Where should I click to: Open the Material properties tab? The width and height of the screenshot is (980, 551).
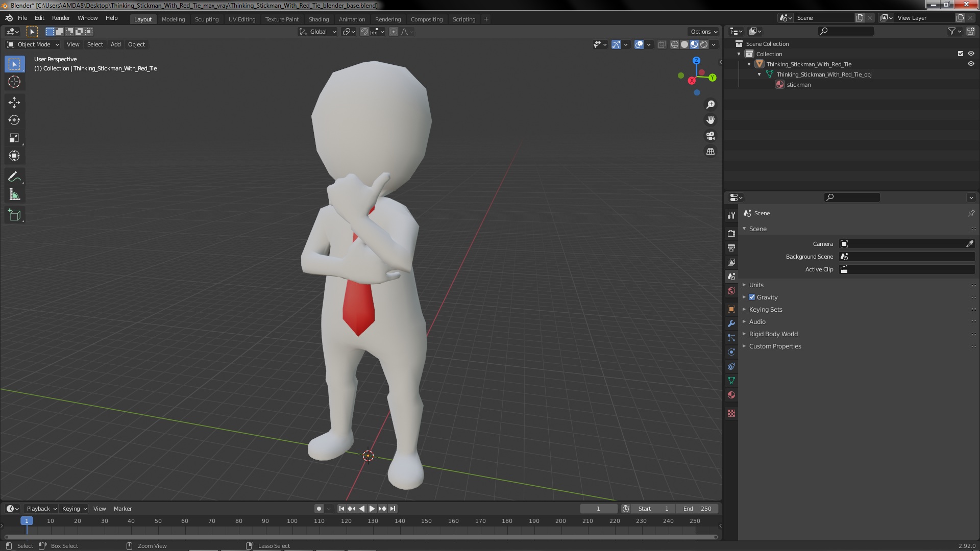point(731,395)
